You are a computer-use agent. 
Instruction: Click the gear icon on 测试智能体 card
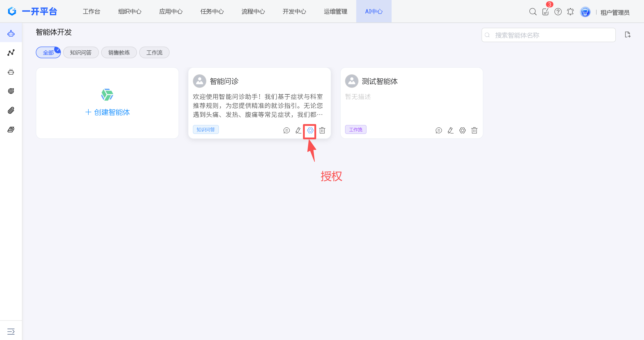(x=462, y=130)
